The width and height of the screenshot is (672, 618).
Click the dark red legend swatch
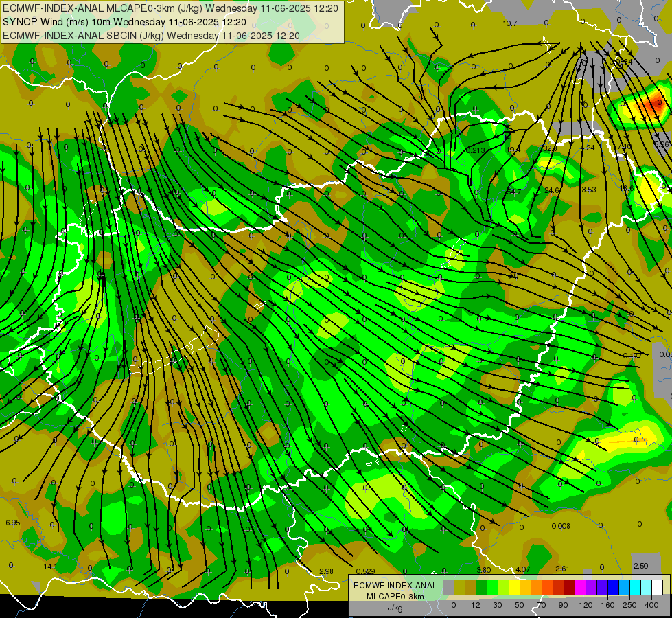coord(570,587)
